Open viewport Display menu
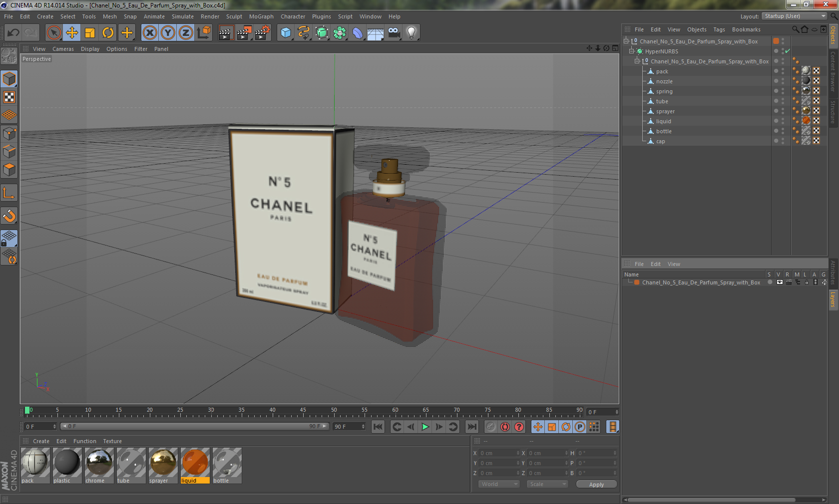This screenshot has width=839, height=504. [90, 49]
